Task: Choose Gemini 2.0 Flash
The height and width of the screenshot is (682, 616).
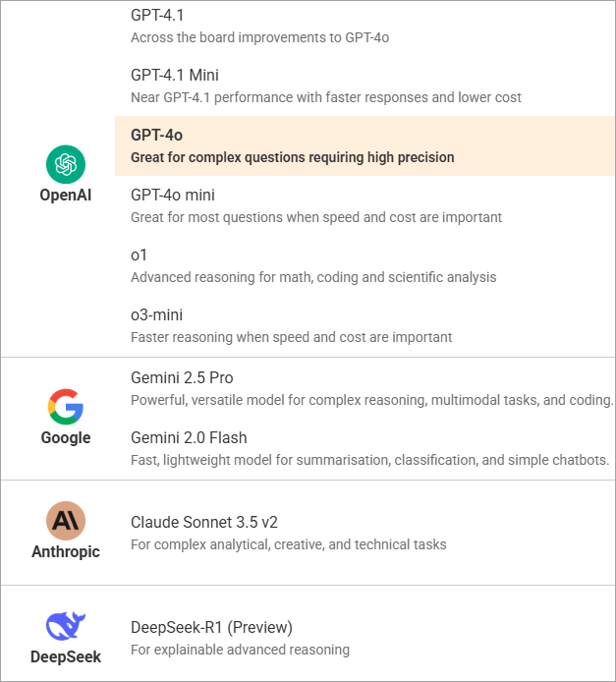Action: (x=364, y=449)
